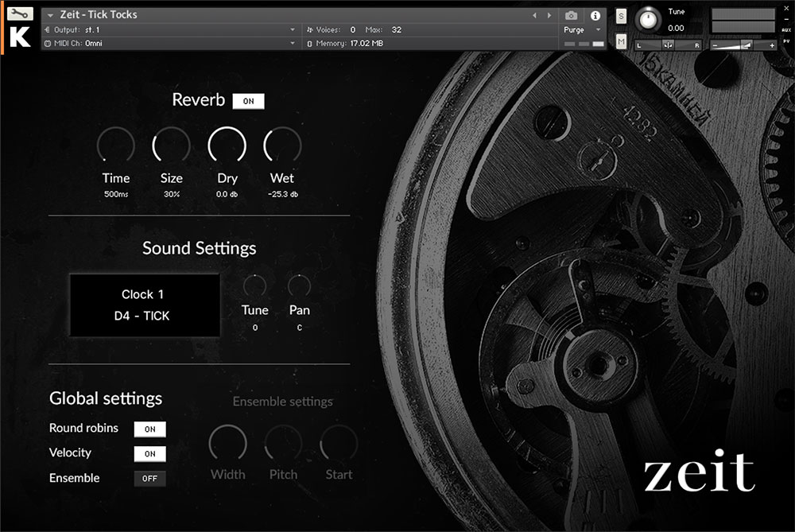Solo the instrument with S button
Screen dimensions: 795x532
[x=621, y=16]
